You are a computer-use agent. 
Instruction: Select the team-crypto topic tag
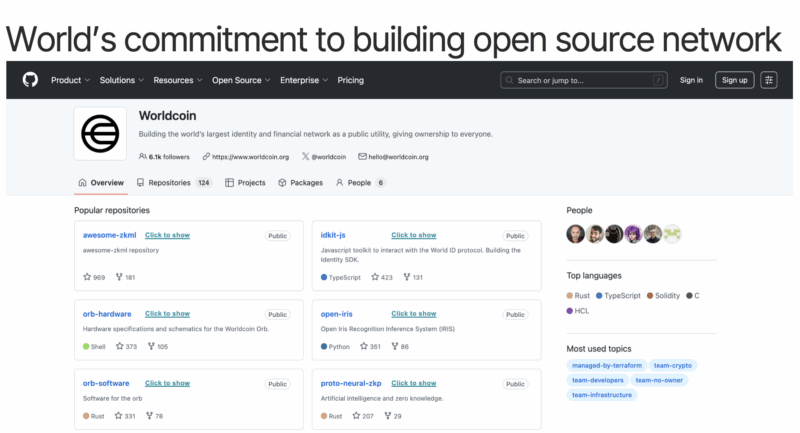pos(672,365)
